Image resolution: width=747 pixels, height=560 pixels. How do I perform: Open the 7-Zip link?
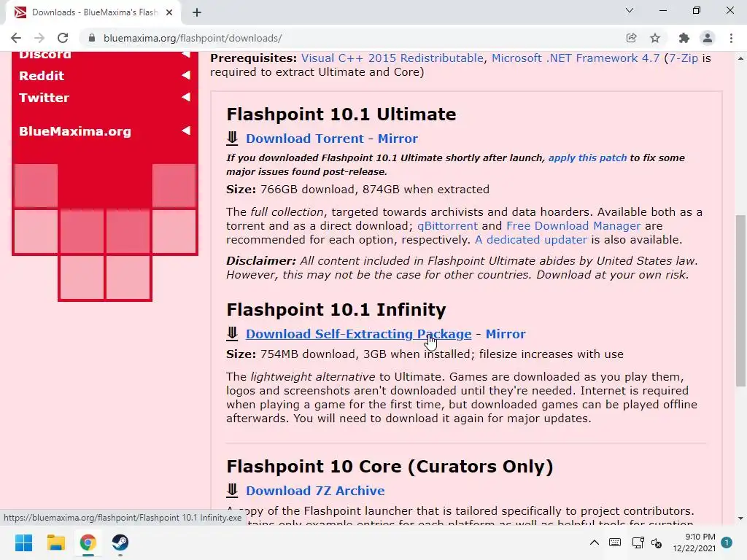[x=683, y=58]
